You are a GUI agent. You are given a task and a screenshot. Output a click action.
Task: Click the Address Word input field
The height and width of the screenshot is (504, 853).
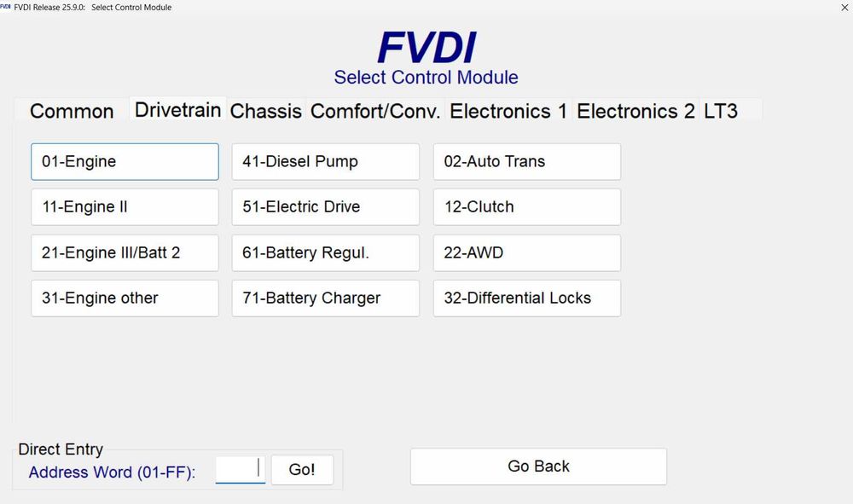240,470
